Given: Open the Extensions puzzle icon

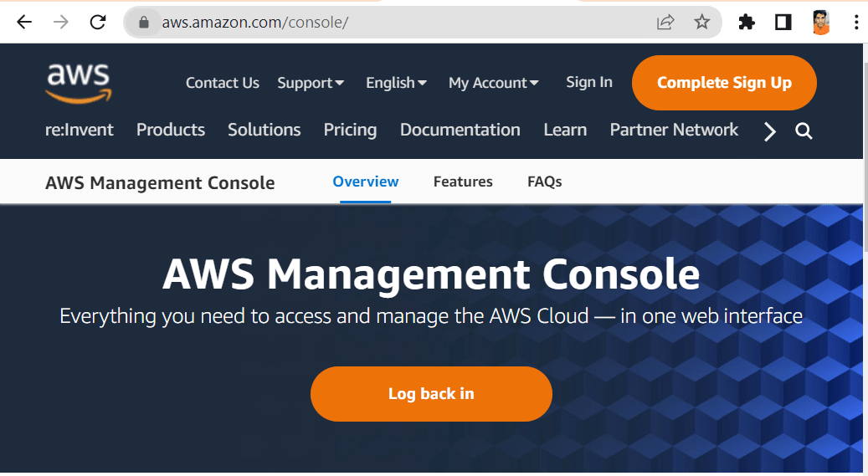Looking at the screenshot, I should point(747,23).
